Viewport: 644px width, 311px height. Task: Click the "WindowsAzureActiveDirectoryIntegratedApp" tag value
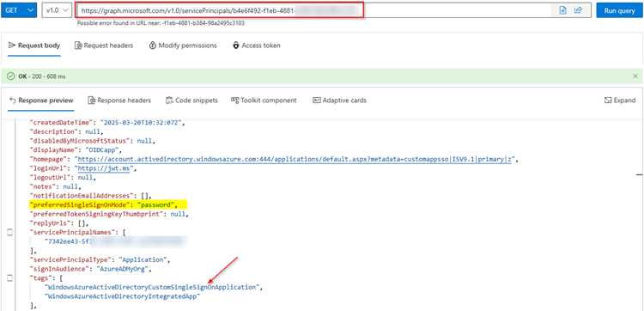tap(123, 296)
